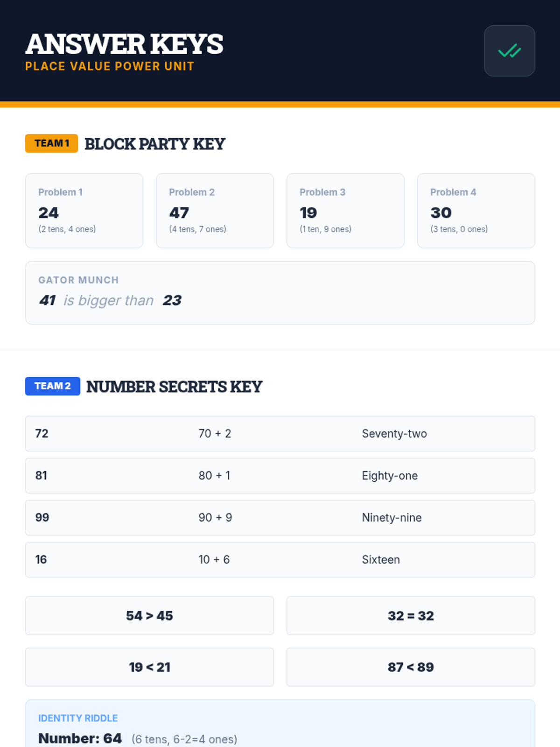This screenshot has width=560, height=747.
Task: Open the Problem 1 card showing 24
Action: [84, 211]
